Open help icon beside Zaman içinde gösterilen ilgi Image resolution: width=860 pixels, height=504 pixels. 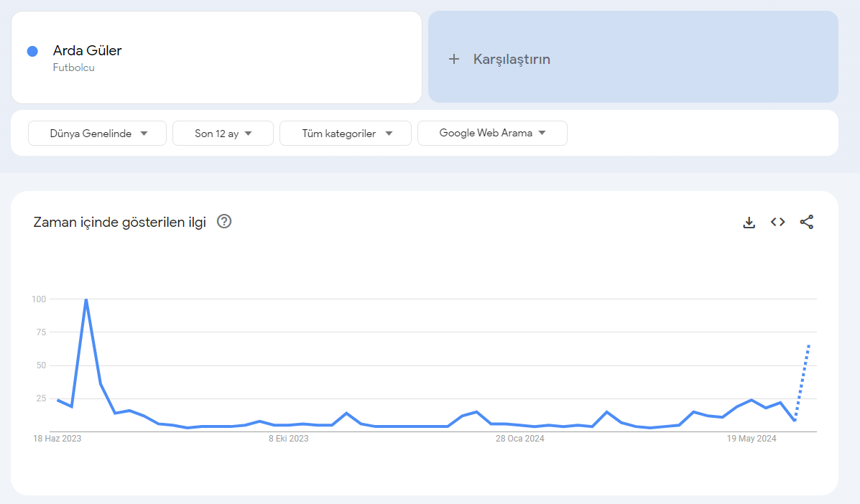click(224, 221)
